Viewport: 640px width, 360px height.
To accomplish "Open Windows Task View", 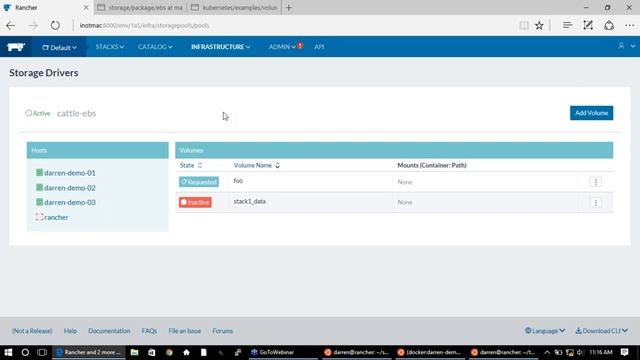I will coord(42,352).
